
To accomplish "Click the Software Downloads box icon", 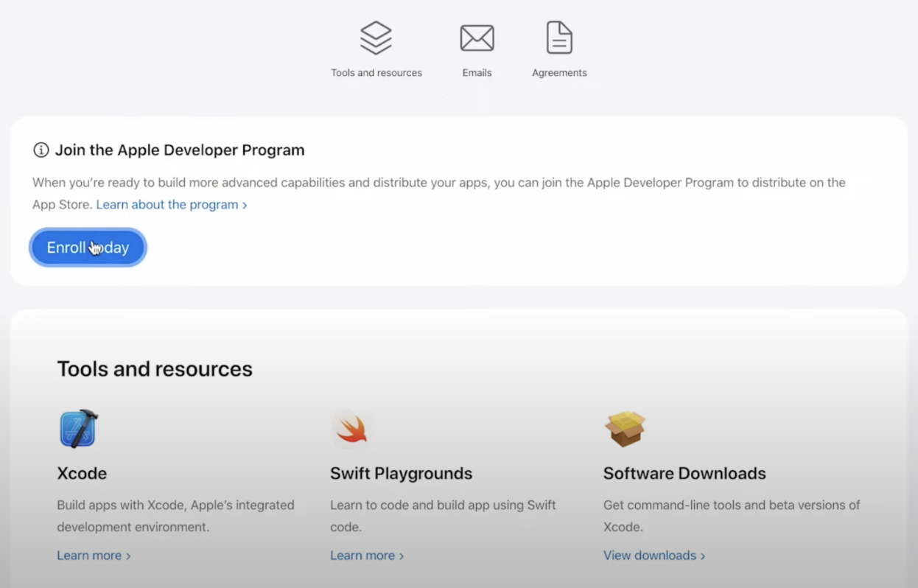I will click(625, 429).
